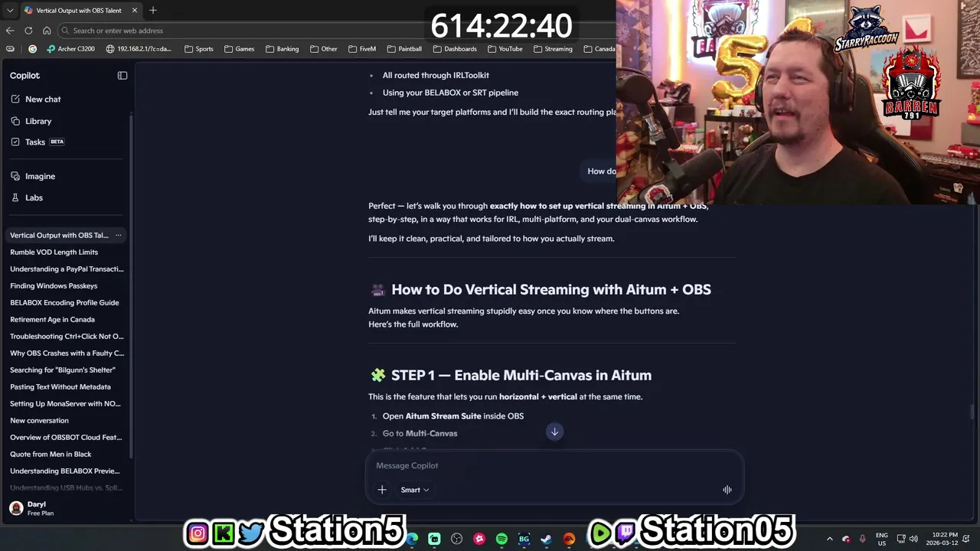Open the Labs section
980x551 pixels.
tap(27, 197)
